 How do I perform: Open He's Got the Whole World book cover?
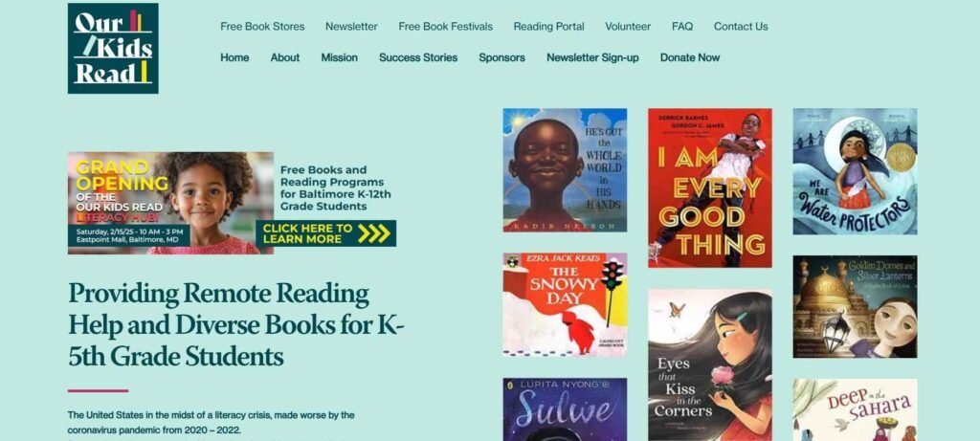click(x=565, y=170)
